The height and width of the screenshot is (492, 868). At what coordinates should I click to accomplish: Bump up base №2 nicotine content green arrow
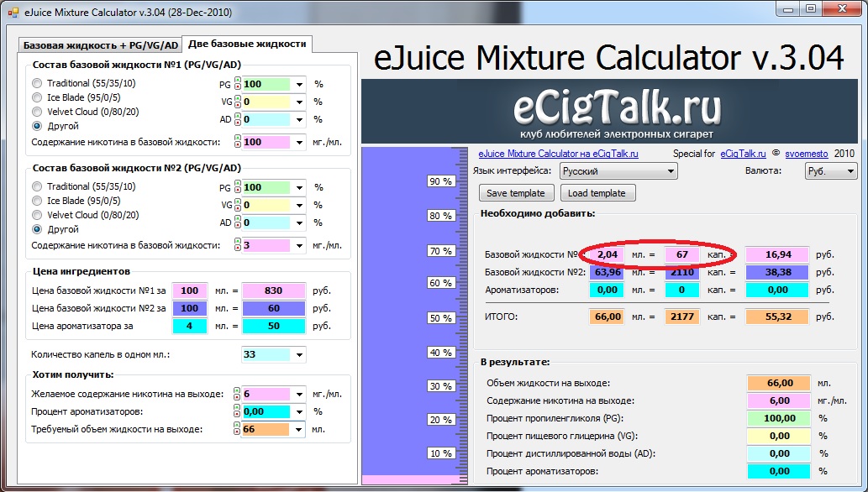coord(238,243)
